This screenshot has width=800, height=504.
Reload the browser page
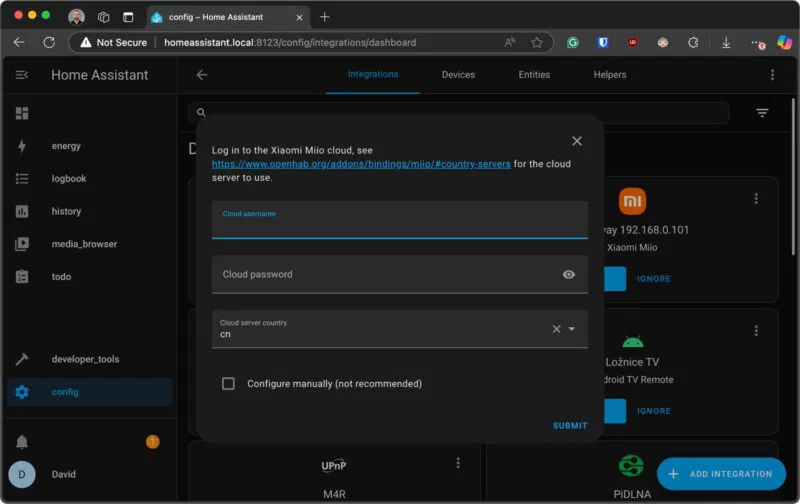[49, 42]
